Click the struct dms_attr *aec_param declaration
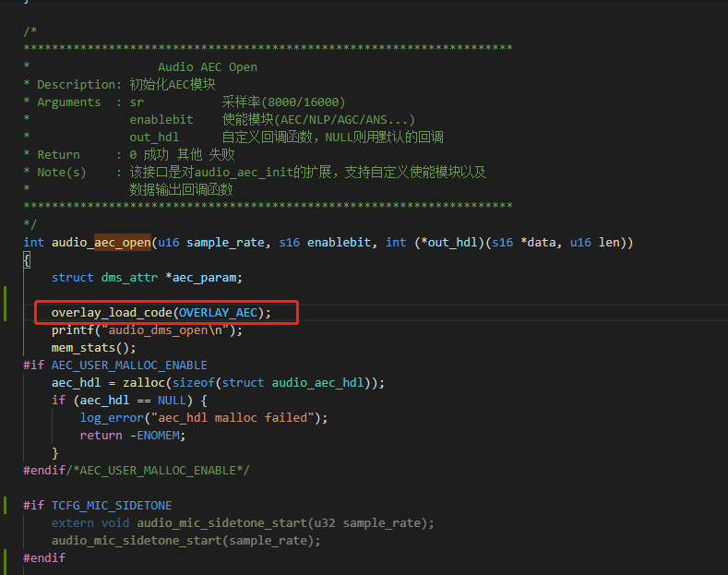The height and width of the screenshot is (575, 728). 147,278
